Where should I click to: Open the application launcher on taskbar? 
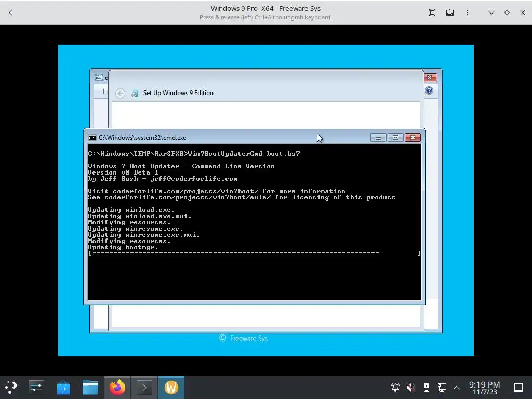click(x=11, y=388)
